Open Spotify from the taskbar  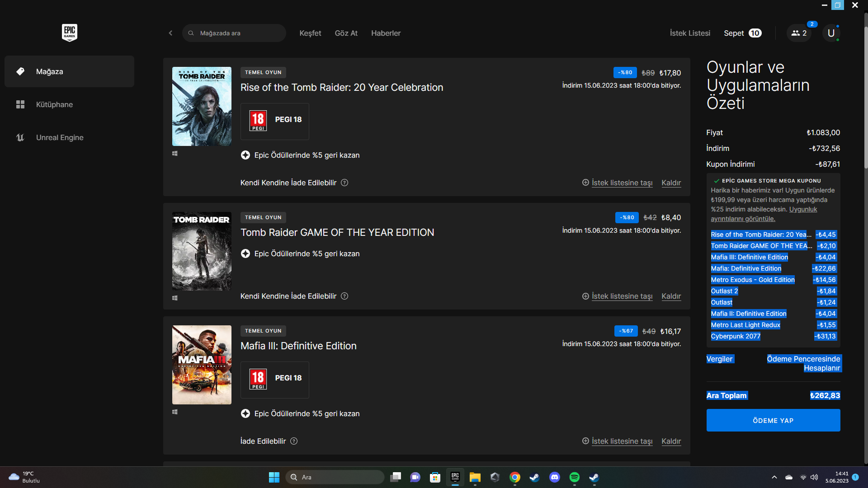click(574, 477)
